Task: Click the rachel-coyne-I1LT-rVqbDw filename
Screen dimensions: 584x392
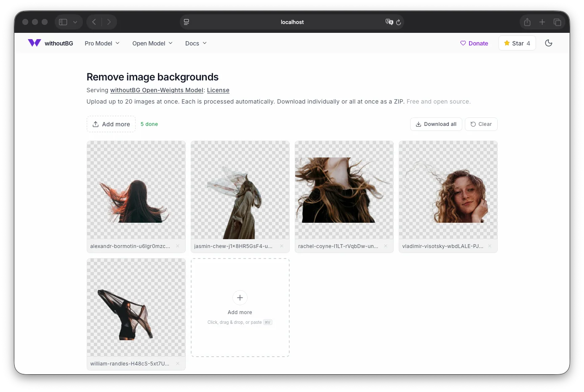Action: (x=338, y=246)
